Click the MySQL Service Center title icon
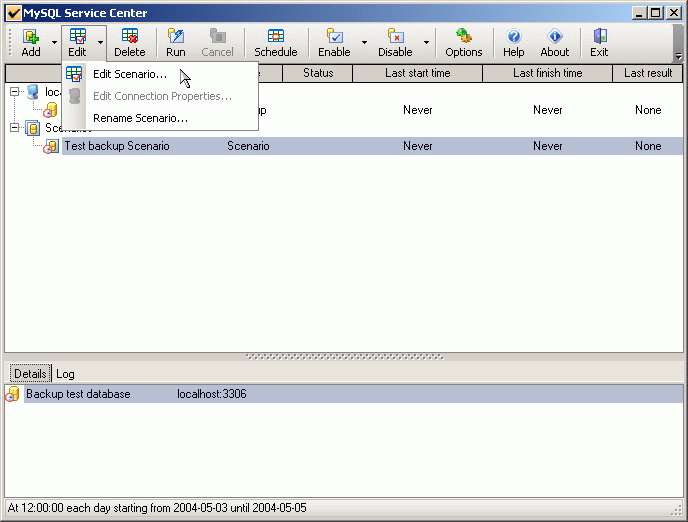The width and height of the screenshot is (688, 522). click(14, 13)
